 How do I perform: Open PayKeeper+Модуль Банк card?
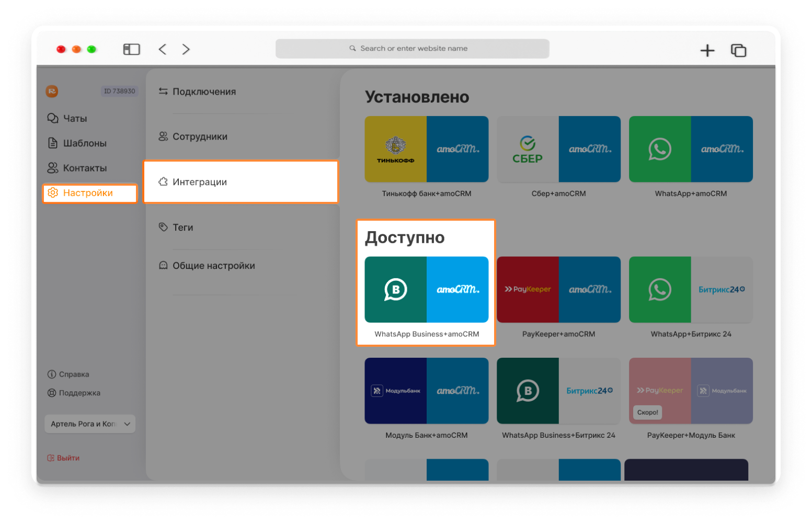(x=691, y=391)
